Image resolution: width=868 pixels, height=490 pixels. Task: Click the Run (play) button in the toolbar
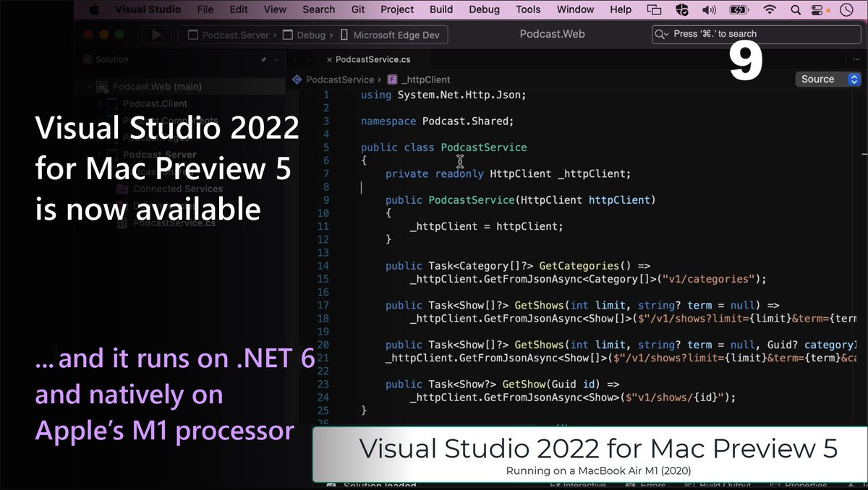(x=156, y=35)
